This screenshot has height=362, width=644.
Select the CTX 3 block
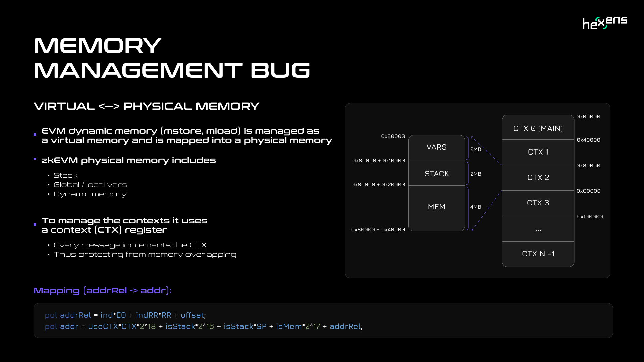point(538,203)
